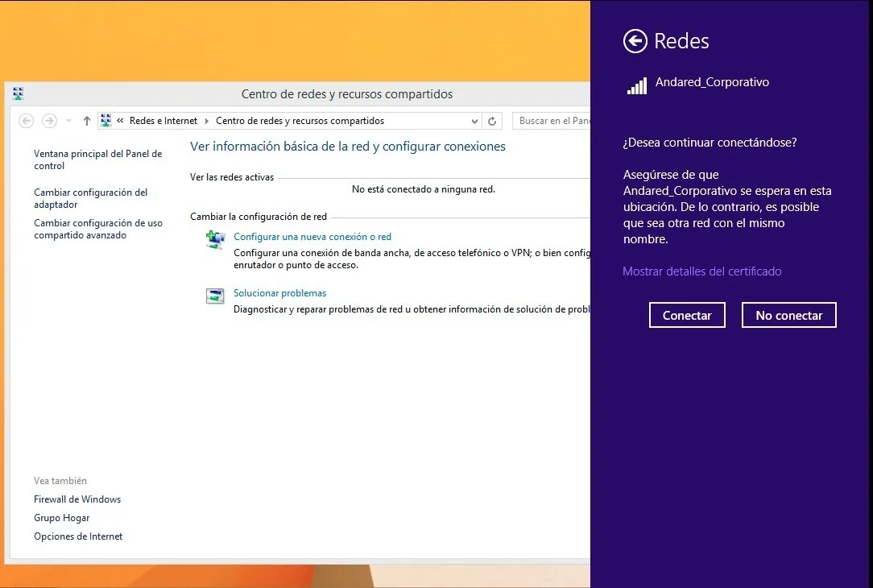Open the Redes e Internet breadcrumb
This screenshot has height=588, width=873.
click(x=163, y=121)
